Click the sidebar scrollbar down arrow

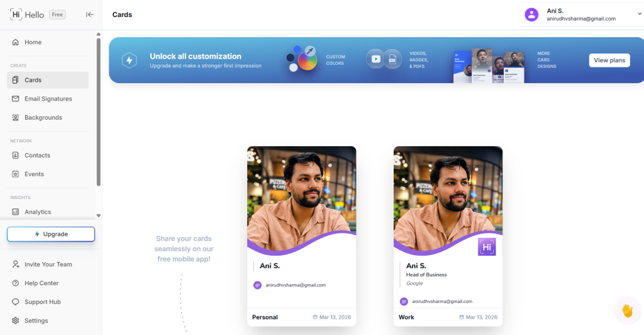[99, 216]
